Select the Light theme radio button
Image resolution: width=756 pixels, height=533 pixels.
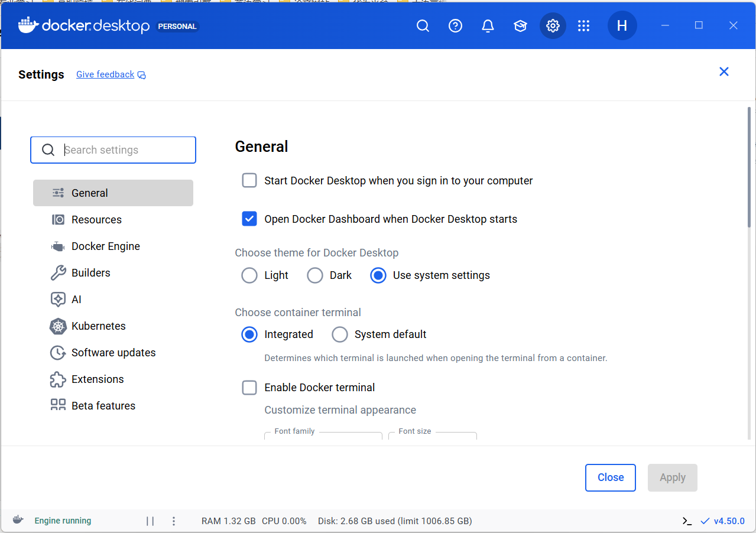[249, 275]
